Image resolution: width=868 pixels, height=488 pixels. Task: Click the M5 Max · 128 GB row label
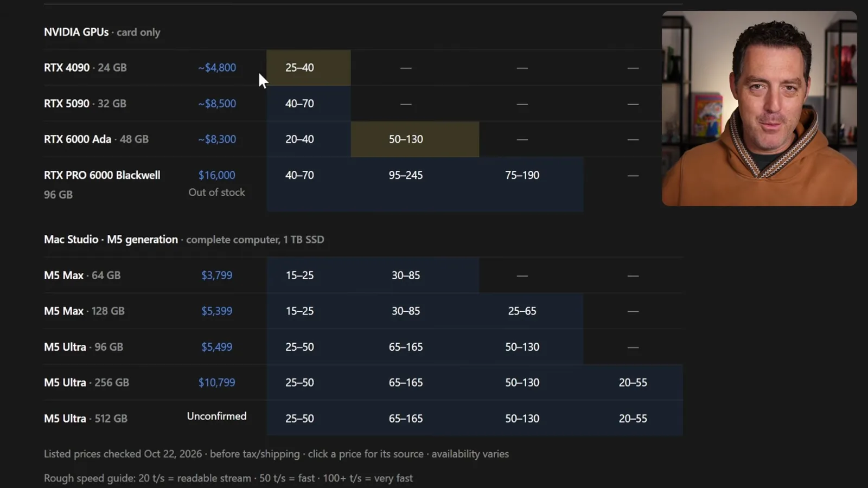[x=84, y=311]
